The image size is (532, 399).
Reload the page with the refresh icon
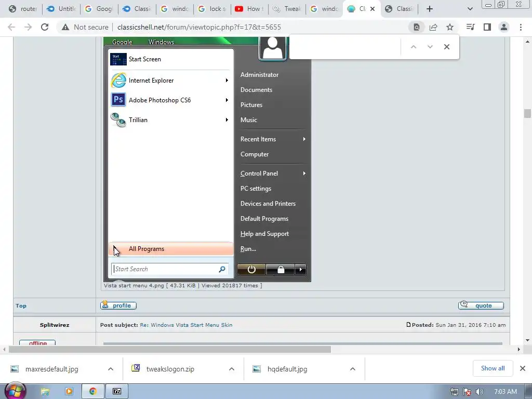coord(45,27)
